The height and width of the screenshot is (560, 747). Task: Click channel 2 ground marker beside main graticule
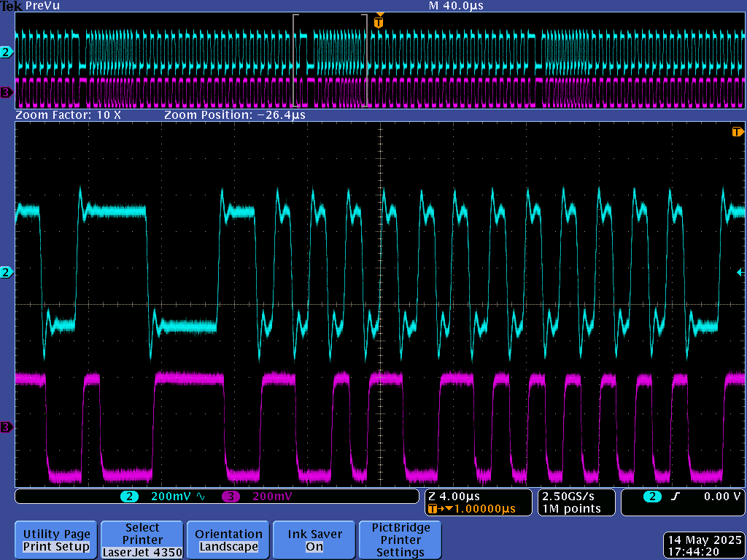(x=7, y=272)
